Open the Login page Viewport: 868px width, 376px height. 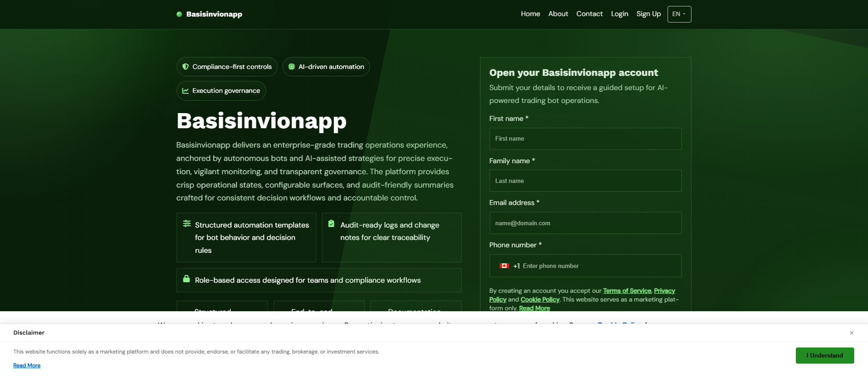(619, 14)
